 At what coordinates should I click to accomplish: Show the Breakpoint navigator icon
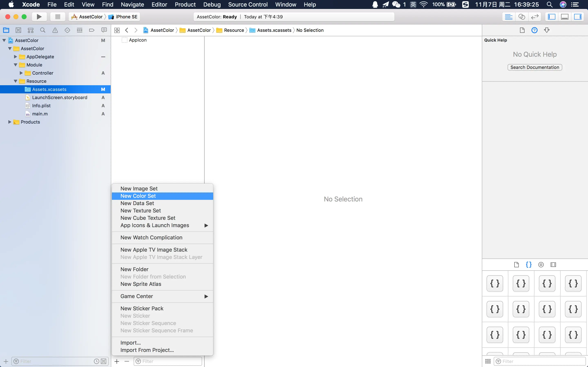tap(92, 30)
